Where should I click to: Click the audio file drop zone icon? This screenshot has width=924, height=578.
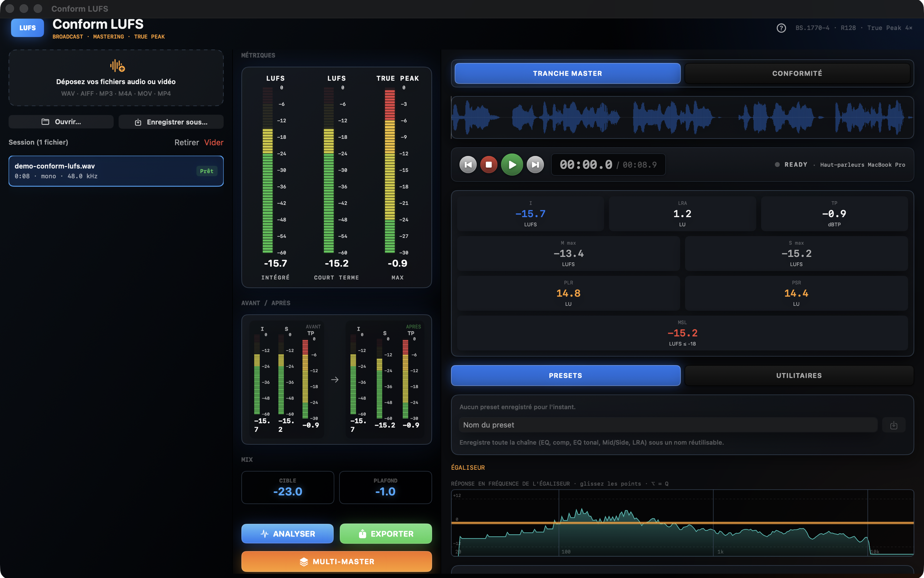(117, 66)
